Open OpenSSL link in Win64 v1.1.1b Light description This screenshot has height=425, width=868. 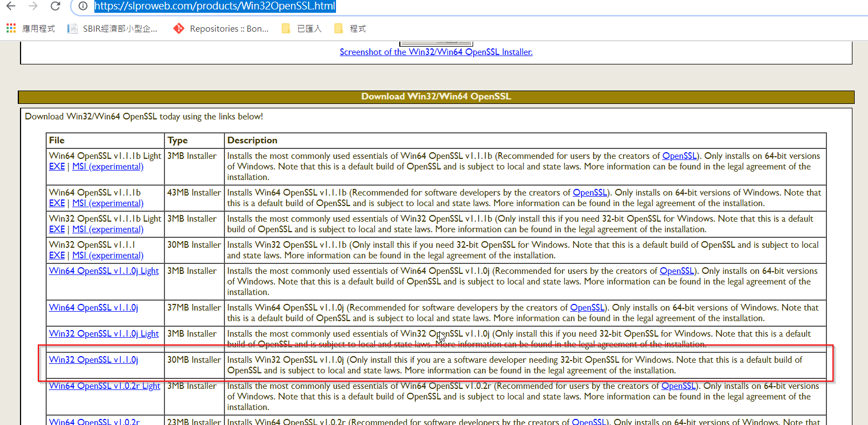(x=679, y=156)
